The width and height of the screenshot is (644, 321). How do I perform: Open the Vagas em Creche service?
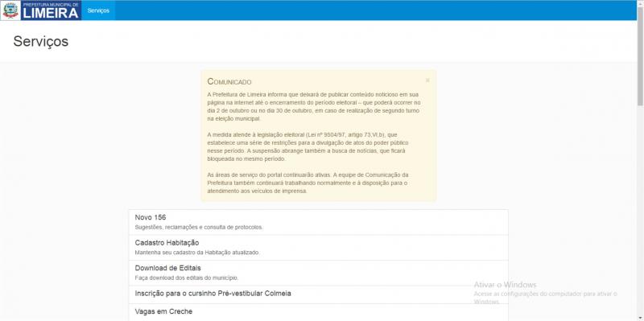tap(318, 312)
